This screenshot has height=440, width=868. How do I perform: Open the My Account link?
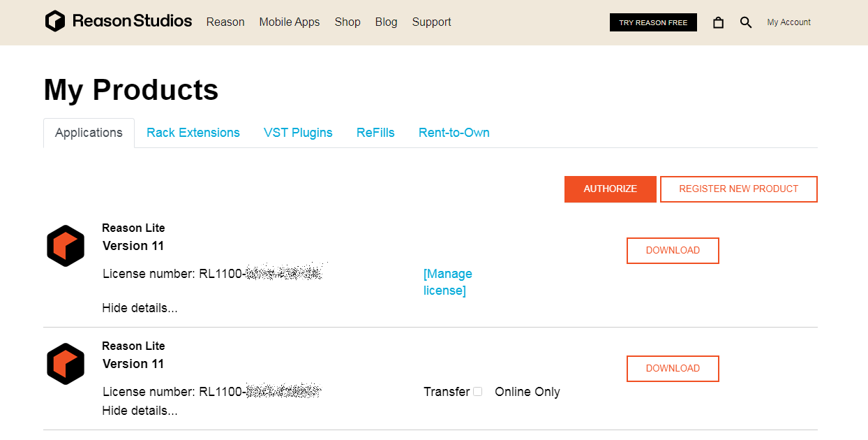[x=788, y=22]
